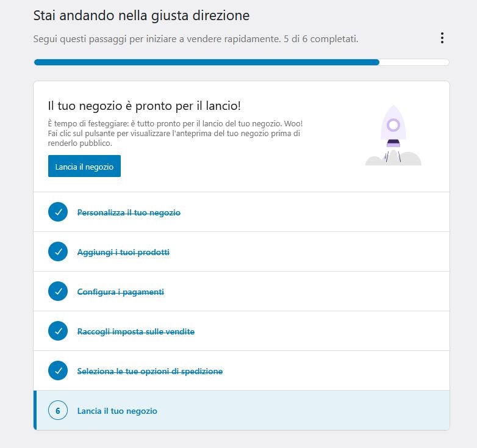Click checkmark icon beside 'Configura i pagamenti'

tap(58, 291)
